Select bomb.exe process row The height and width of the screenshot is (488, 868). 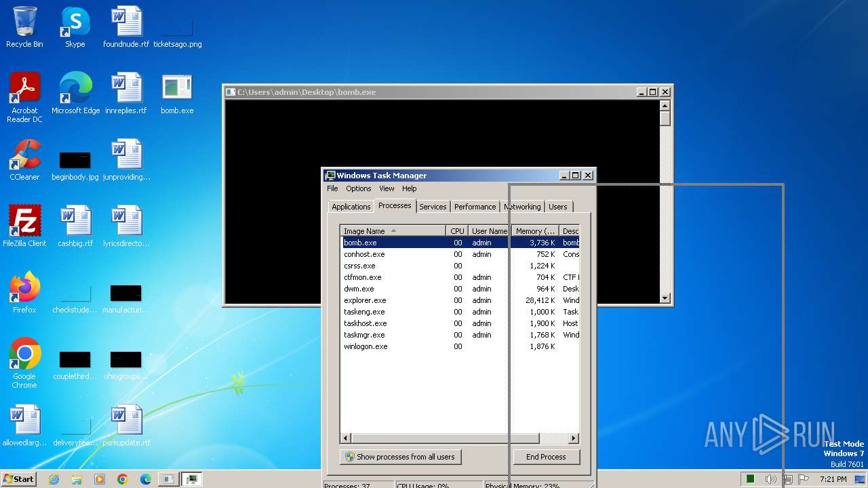tap(460, 243)
